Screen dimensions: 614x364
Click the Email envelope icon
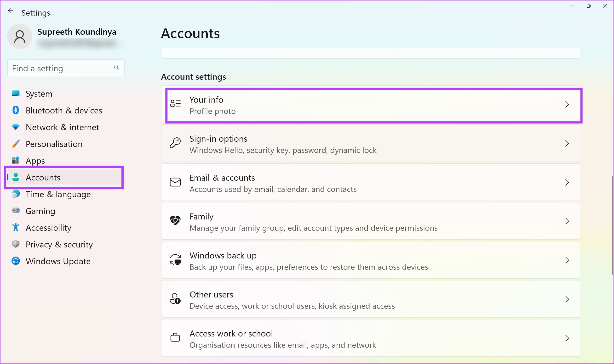pyautogui.click(x=175, y=182)
